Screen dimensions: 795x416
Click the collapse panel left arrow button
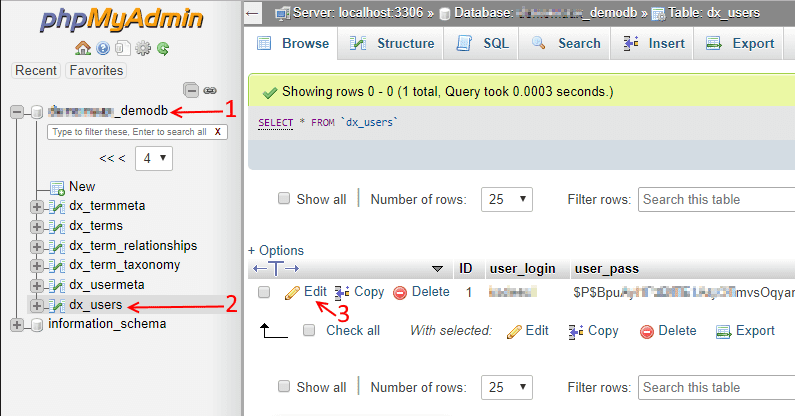[x=252, y=13]
